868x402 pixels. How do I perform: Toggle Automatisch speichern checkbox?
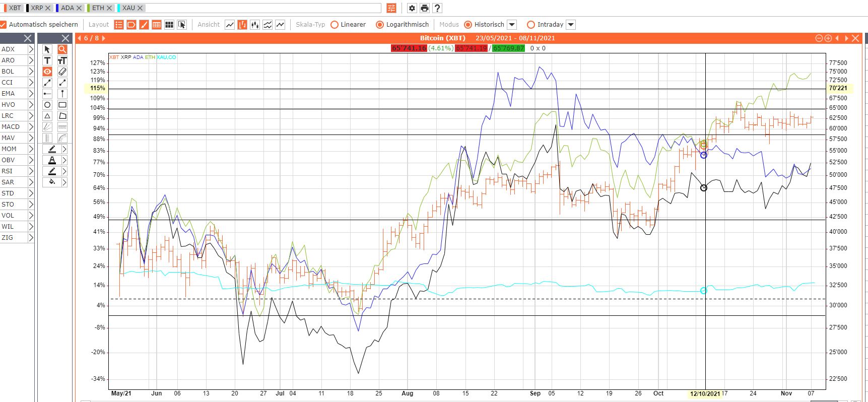point(4,25)
